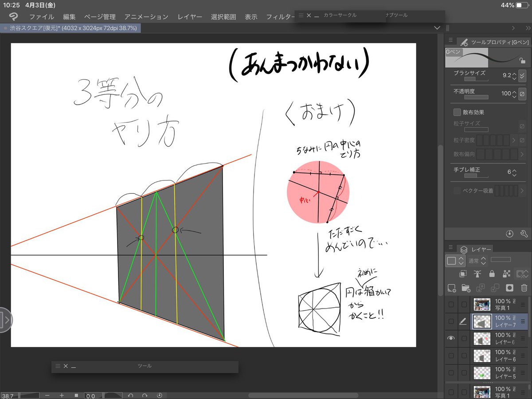Screen dimensions: 532x399
Task: Lock the selected layer
Action: tap(492, 274)
